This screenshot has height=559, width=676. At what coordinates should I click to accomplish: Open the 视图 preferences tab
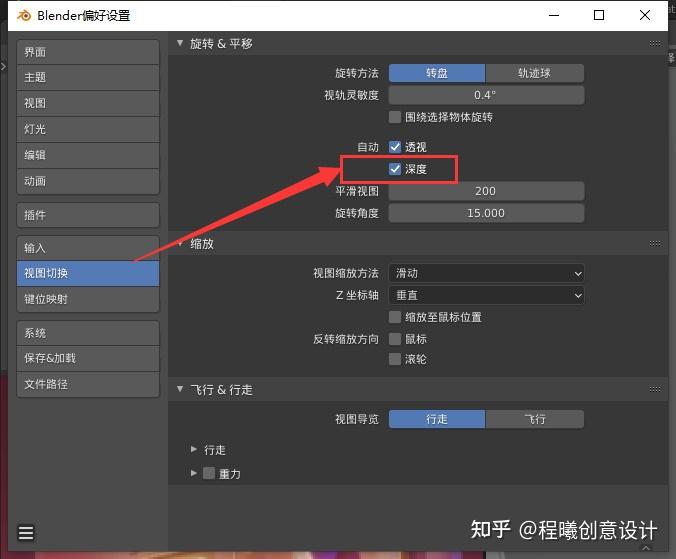pyautogui.click(x=88, y=103)
